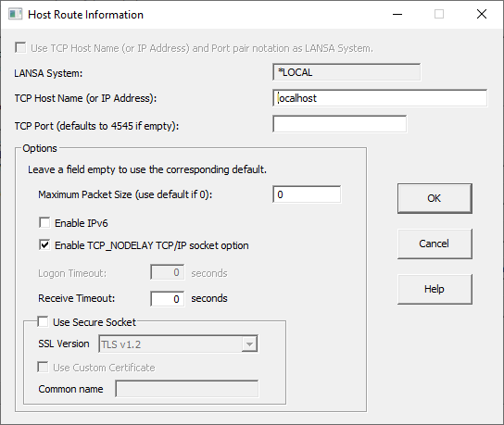Click the Use Custom Certificate checkbox

[x=43, y=367]
